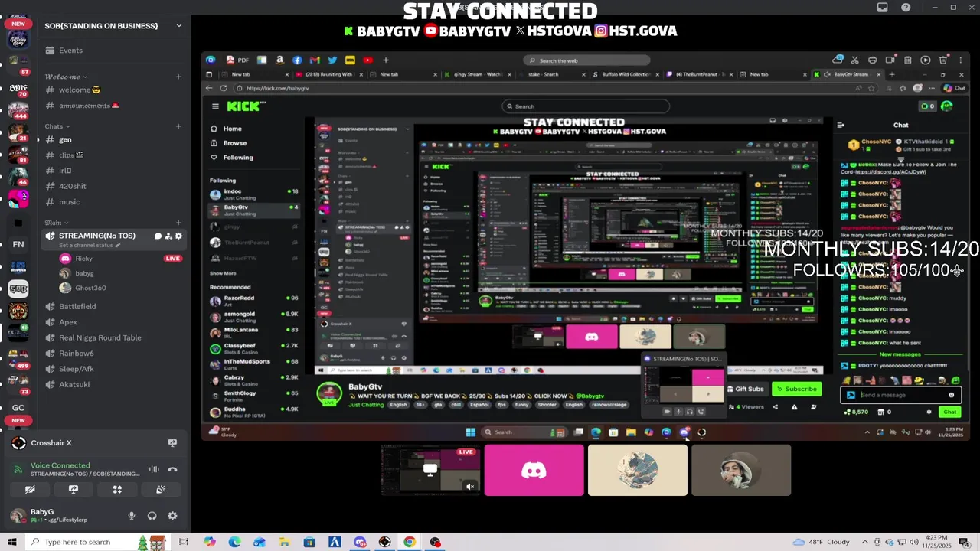This screenshot has height=551, width=980.
Task: Open Google Chrome from the taskbar
Action: point(410,542)
